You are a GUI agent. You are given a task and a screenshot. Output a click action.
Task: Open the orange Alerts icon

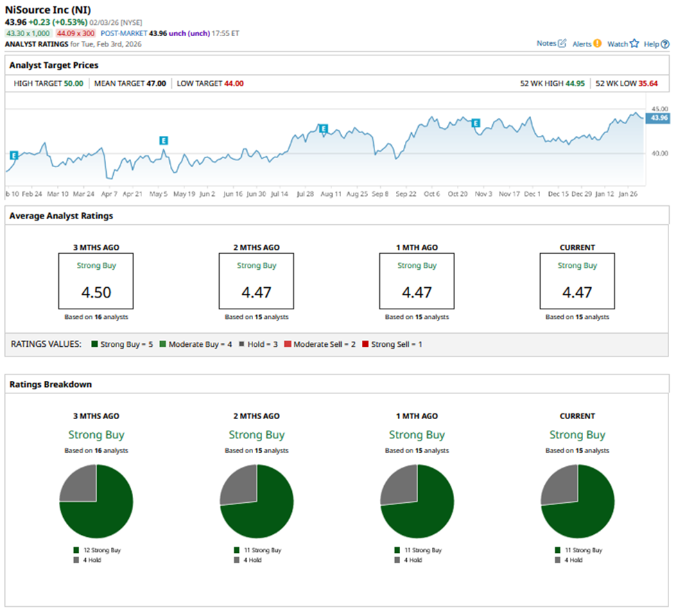click(597, 44)
